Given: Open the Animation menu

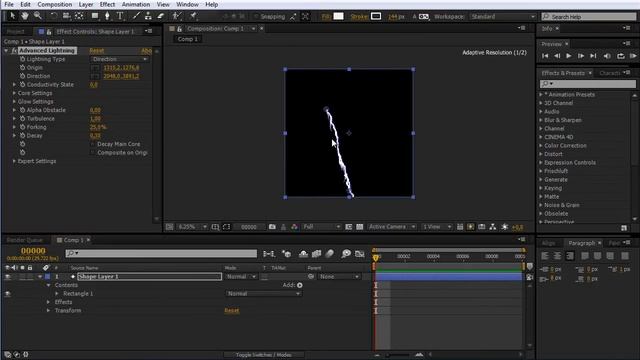Looking at the screenshot, I should (136, 4).
